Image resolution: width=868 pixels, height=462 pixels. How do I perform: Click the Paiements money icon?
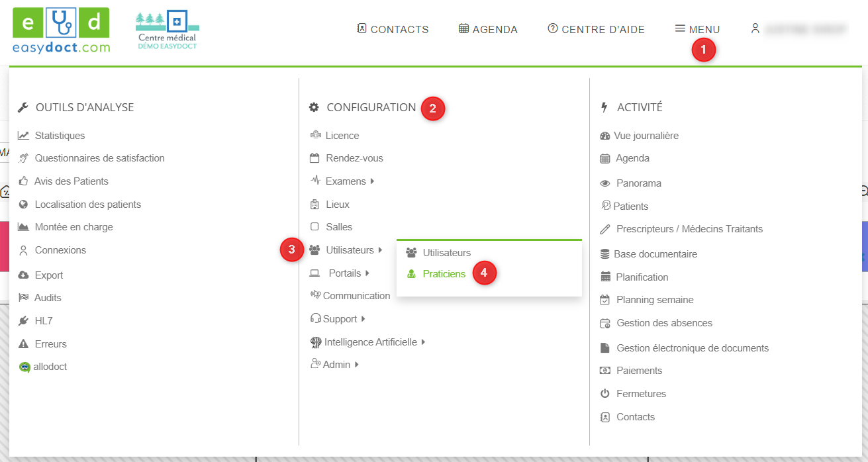[604, 371]
